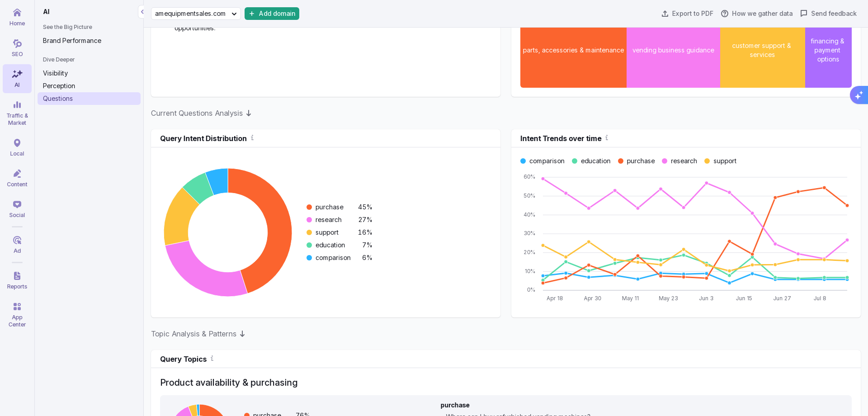The height and width of the screenshot is (416, 868).
Task: Open the Home section in sidebar
Action: (x=17, y=17)
